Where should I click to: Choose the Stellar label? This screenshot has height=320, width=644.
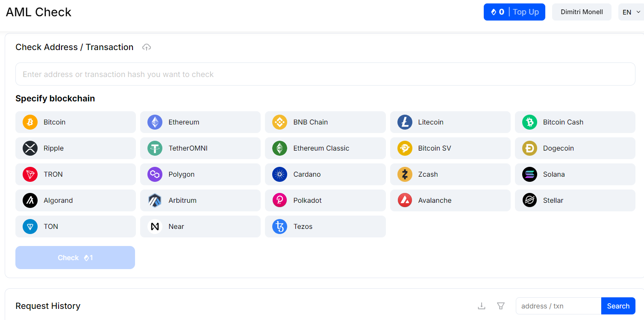[x=553, y=201]
